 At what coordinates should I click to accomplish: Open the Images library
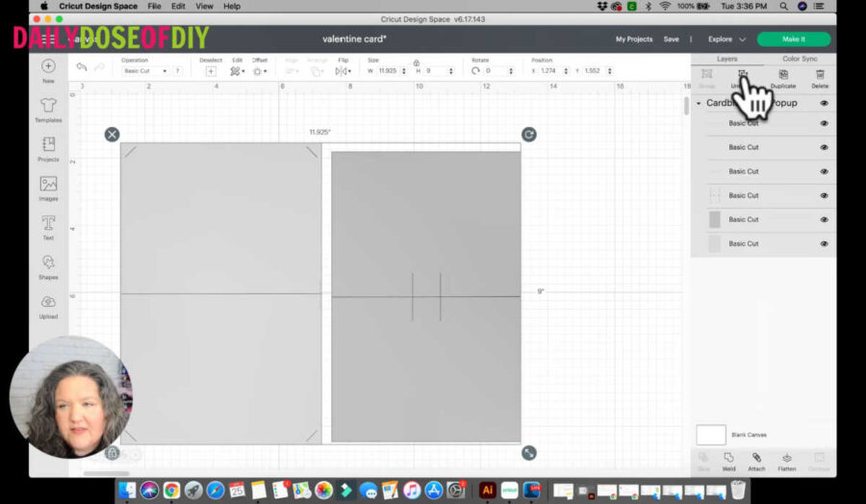click(x=48, y=189)
